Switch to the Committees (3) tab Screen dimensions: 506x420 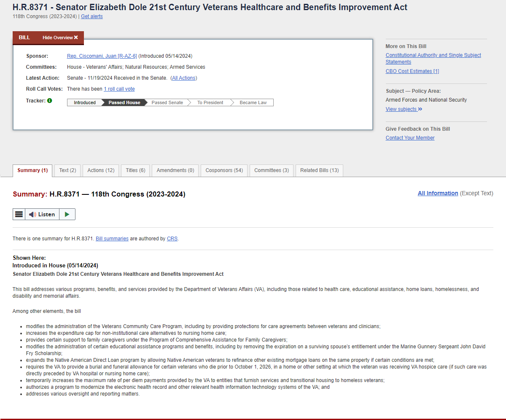[x=272, y=170]
